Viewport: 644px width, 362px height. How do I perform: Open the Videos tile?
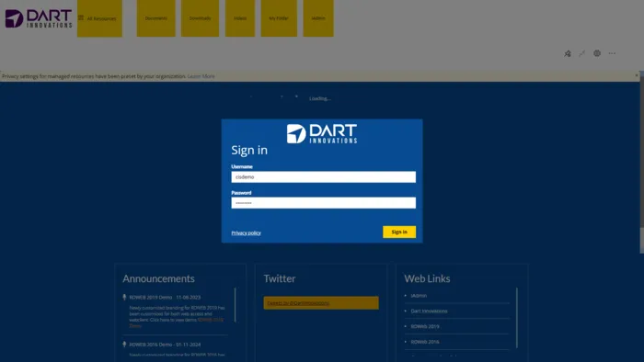click(x=240, y=18)
